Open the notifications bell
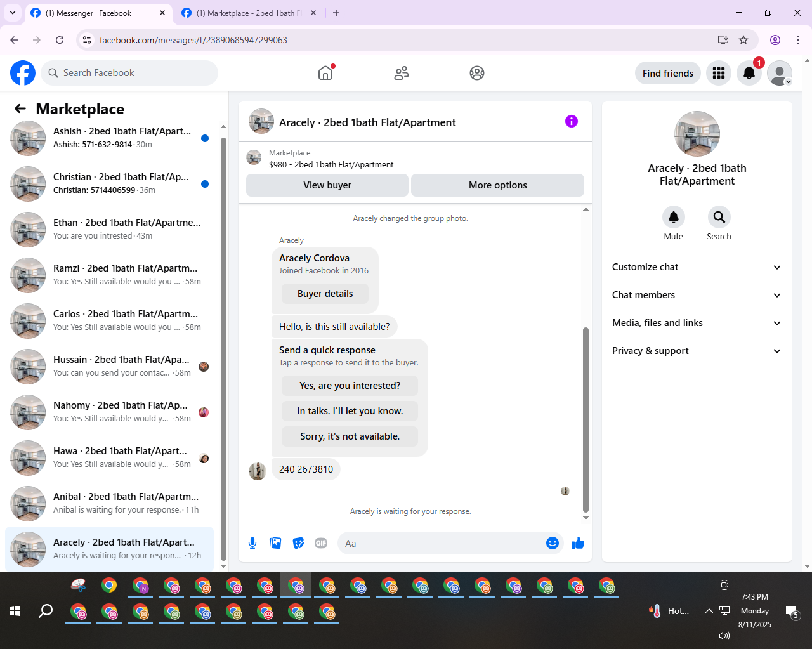Viewport: 812px width, 649px height. [749, 73]
